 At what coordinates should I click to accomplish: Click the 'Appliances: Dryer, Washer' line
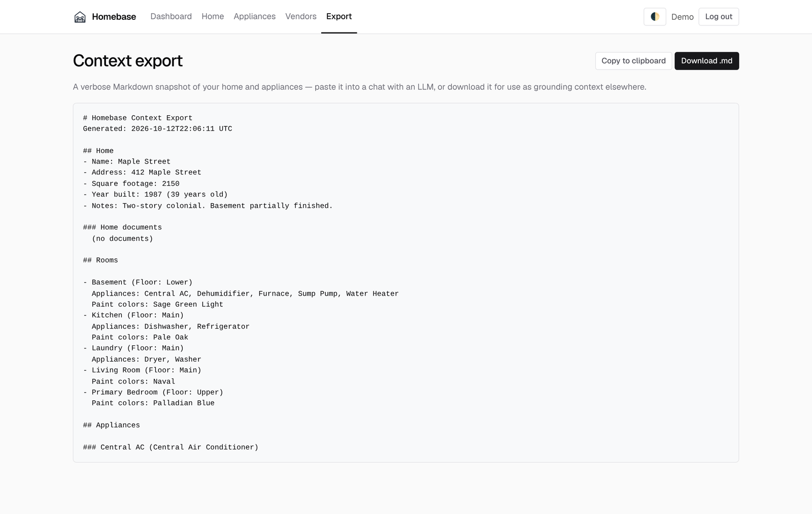[147, 360]
